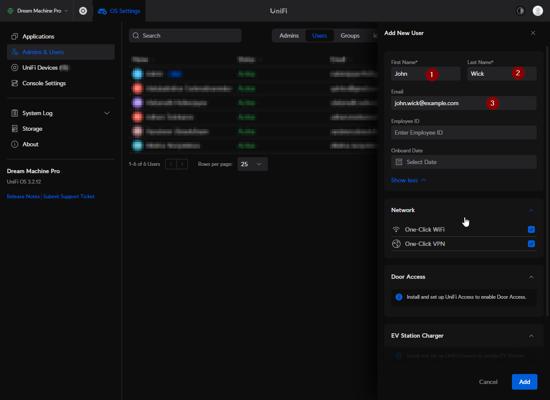Click the First Name field with John
The width and height of the screenshot is (550, 400).
(x=425, y=74)
